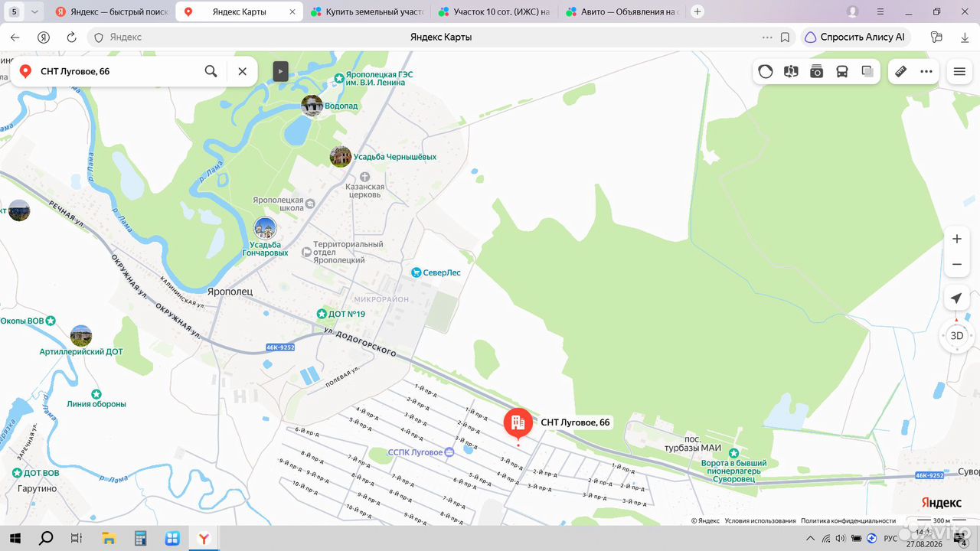Clear the search query СНТ Луговое, 66
The width and height of the screenshot is (980, 551).
(x=242, y=71)
